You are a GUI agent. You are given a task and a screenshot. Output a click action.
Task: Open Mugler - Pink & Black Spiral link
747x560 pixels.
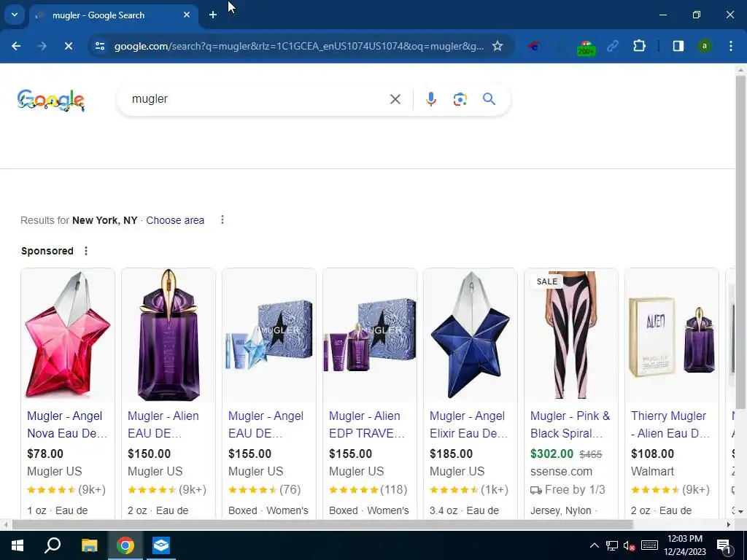(x=570, y=424)
